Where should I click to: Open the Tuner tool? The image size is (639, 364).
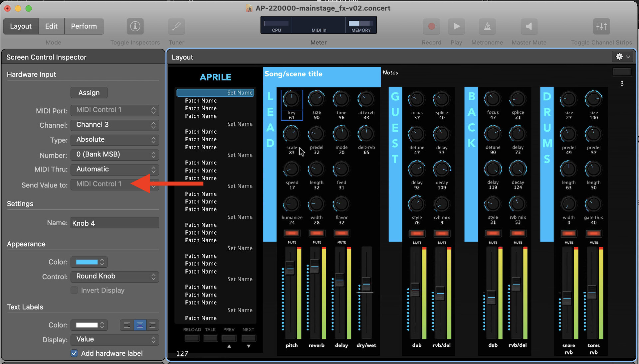pyautogui.click(x=176, y=26)
